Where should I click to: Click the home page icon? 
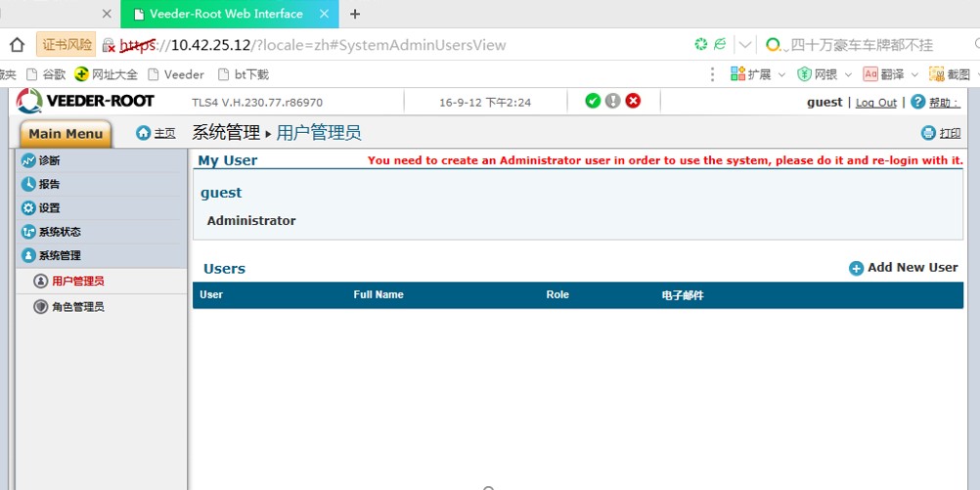coord(144,132)
